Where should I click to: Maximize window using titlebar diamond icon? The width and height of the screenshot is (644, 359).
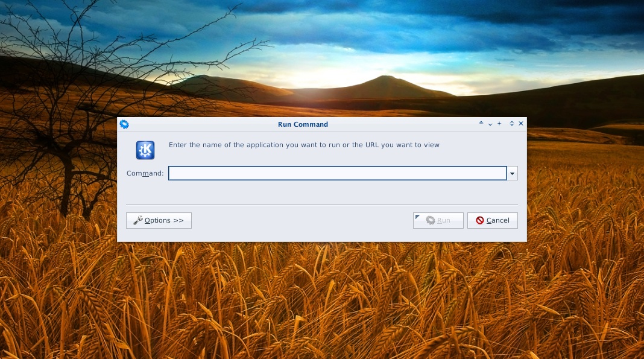point(512,123)
